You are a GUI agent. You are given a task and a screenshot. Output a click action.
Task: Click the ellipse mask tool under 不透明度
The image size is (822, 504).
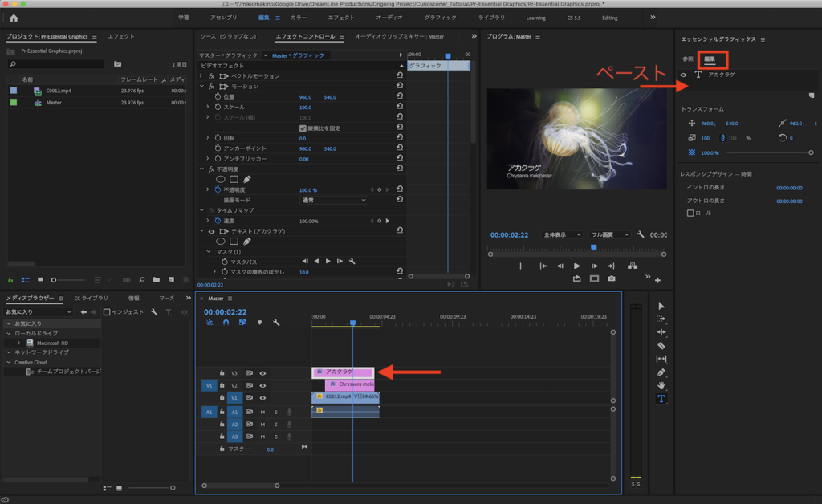tap(220, 180)
